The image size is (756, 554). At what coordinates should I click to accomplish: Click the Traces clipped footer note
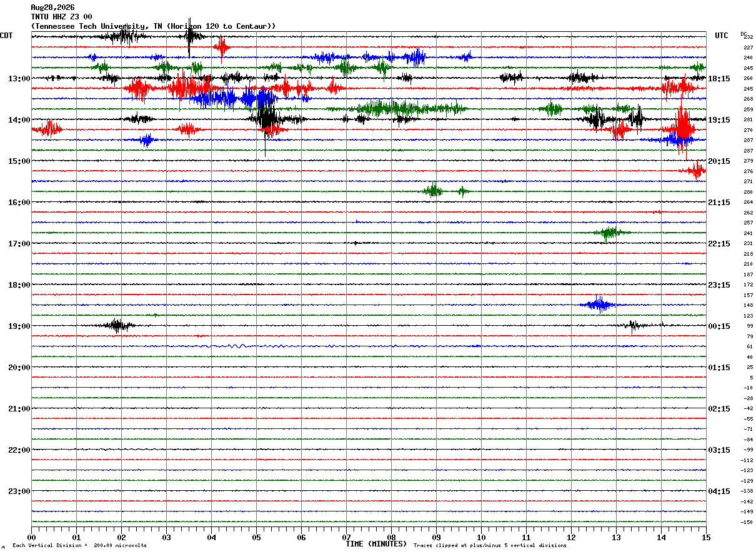point(490,546)
